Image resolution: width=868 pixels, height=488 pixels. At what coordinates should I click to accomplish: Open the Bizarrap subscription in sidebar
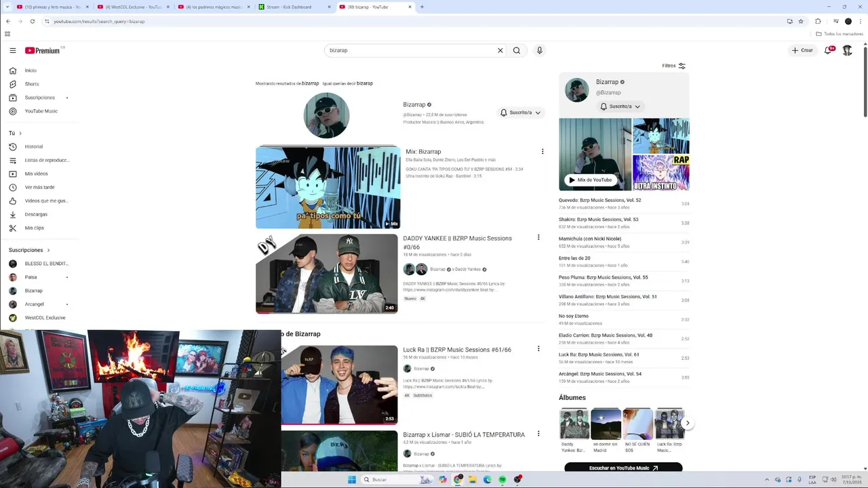[x=33, y=291]
